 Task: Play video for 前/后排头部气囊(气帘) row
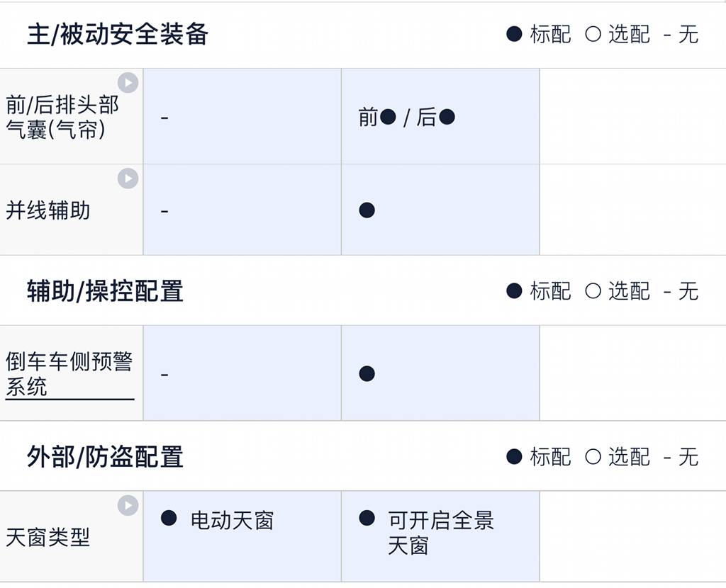[128, 83]
